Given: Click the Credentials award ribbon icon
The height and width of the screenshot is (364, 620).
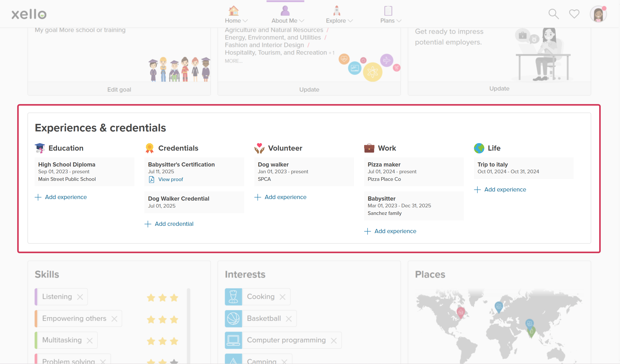Looking at the screenshot, I should (150, 148).
